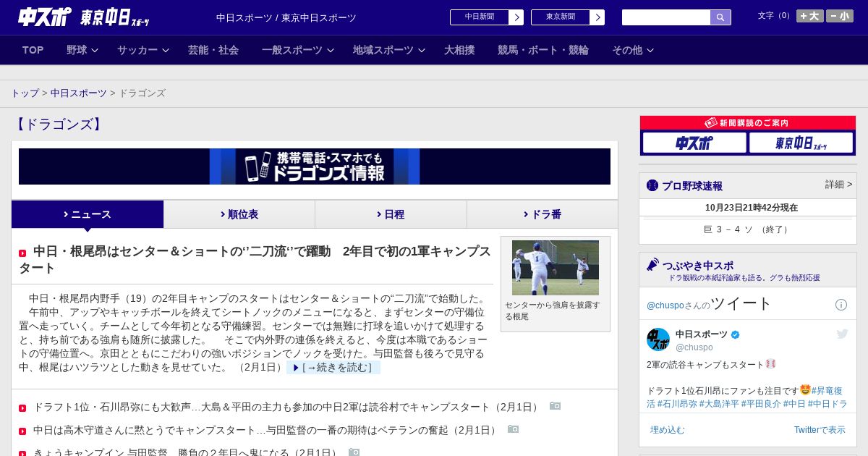Open 高木守道さんに黙とう news item
The image size is (868, 456).
(265, 430)
